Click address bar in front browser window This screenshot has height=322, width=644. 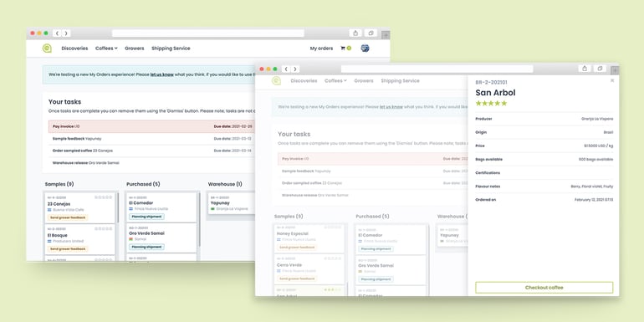coord(437,69)
